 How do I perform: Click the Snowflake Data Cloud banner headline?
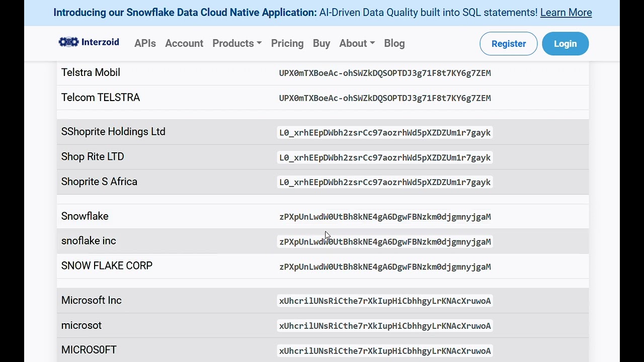(185, 13)
